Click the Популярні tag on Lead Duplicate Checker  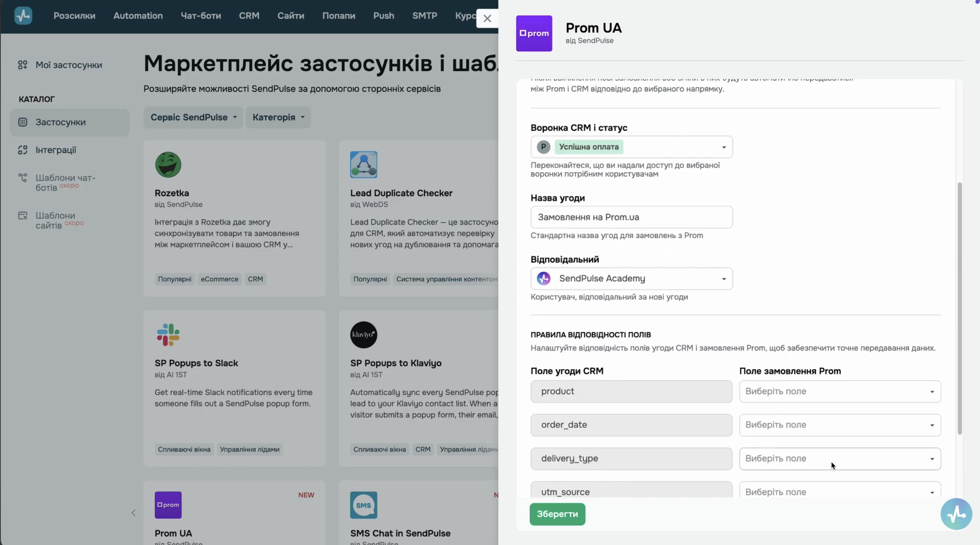(370, 279)
